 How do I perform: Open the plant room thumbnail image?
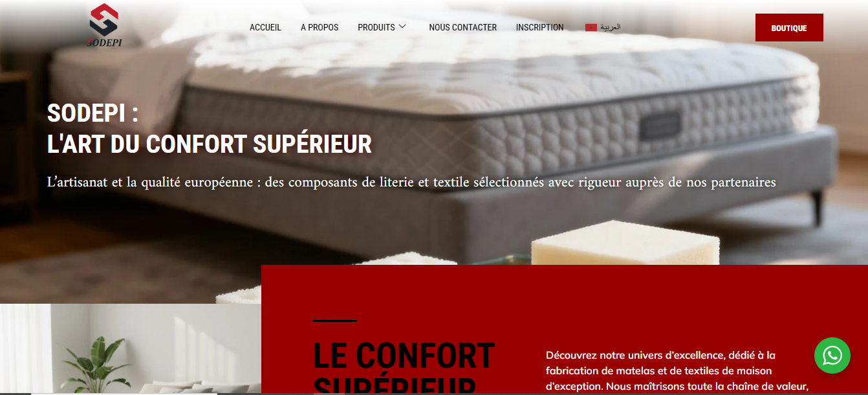click(131, 348)
